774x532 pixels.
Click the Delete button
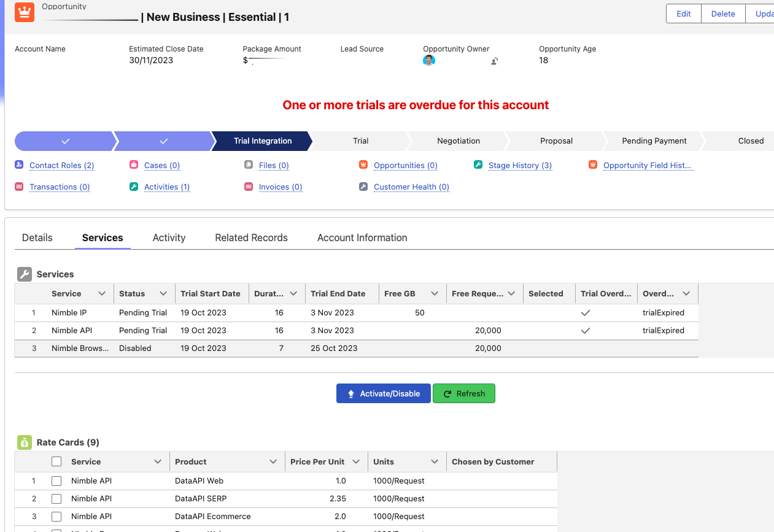point(723,13)
